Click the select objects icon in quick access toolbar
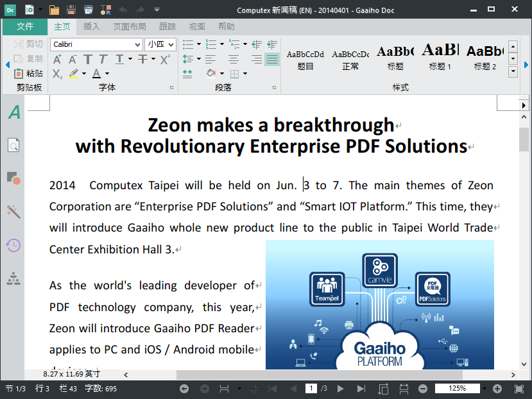 point(105,10)
